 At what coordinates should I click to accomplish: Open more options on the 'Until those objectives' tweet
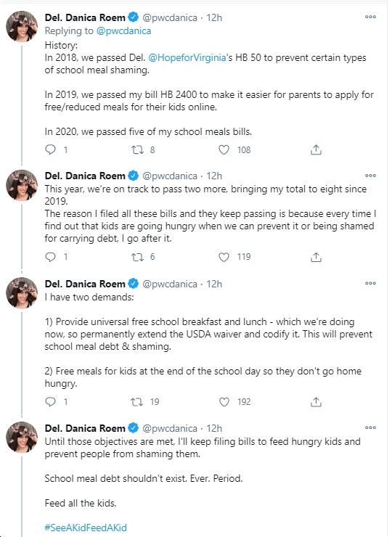[370, 427]
